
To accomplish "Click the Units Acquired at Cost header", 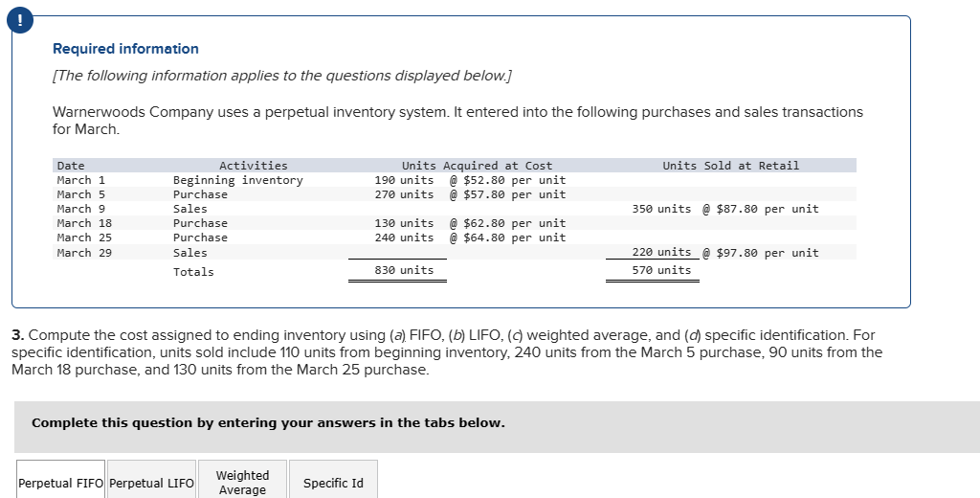I will pyautogui.click(x=477, y=166).
